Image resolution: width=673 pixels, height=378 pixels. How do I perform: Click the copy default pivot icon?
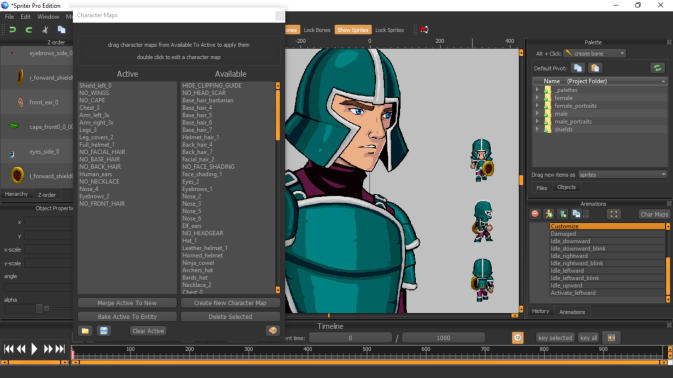(x=578, y=68)
